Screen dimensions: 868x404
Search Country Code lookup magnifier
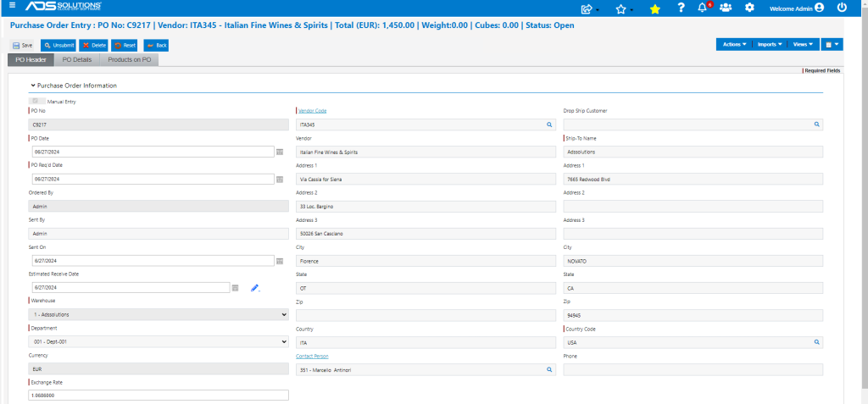816,342
